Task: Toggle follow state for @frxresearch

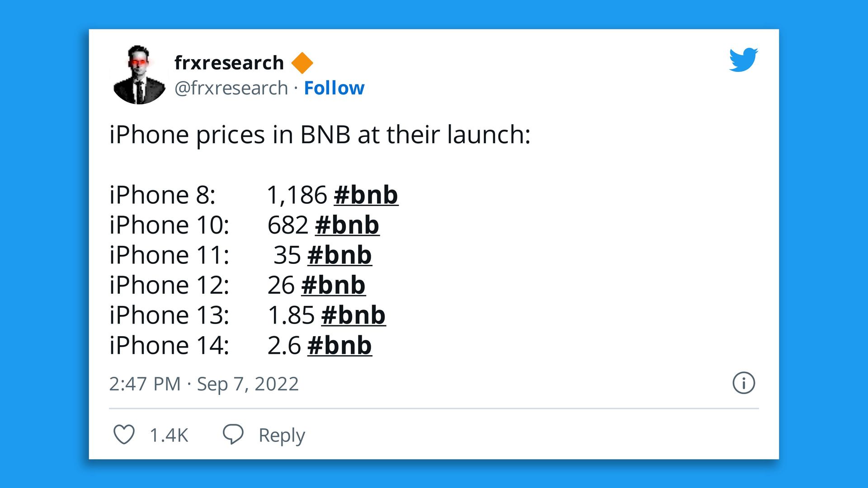Action: pos(334,88)
